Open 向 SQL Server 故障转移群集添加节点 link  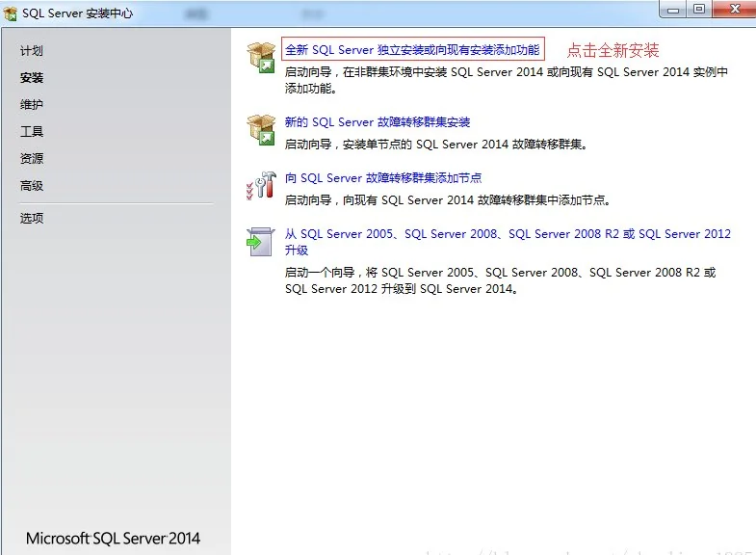pyautogui.click(x=383, y=178)
